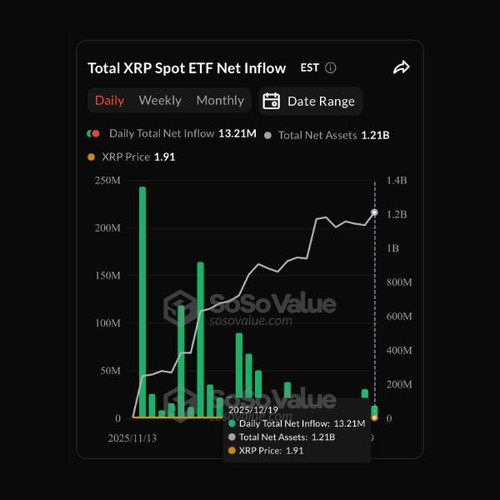Toggle the Daily Total Net Inflow legend
The height and width of the screenshot is (500, 500).
click(172, 134)
